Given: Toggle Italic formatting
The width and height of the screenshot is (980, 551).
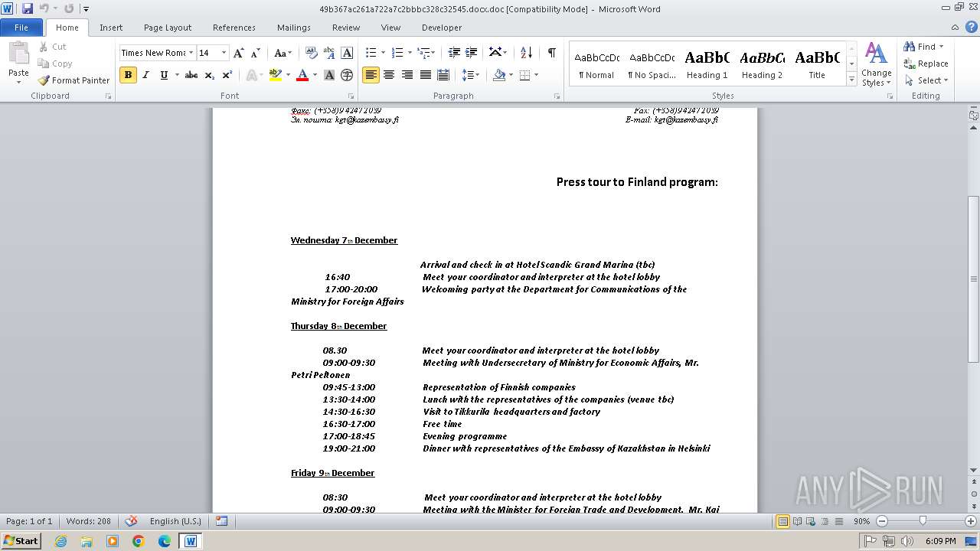Looking at the screenshot, I should tap(145, 75).
